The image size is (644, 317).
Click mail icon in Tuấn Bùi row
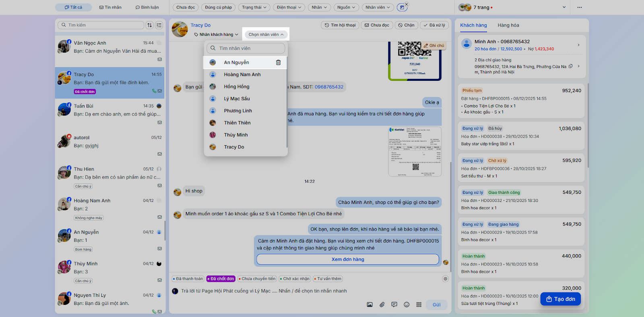(x=160, y=122)
